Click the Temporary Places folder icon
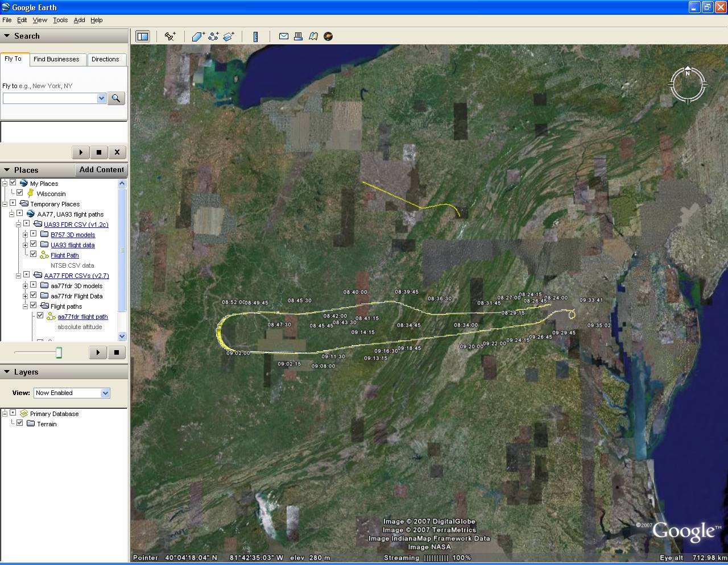 pyautogui.click(x=23, y=203)
